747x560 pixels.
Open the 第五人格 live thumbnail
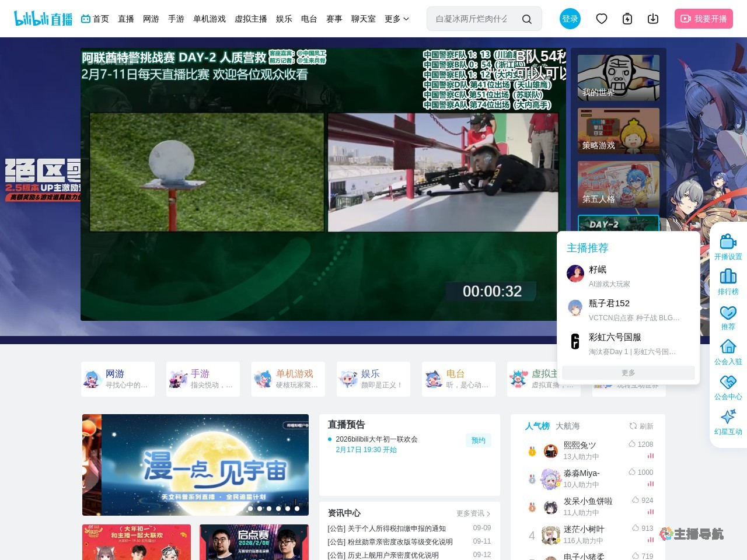tap(618, 184)
